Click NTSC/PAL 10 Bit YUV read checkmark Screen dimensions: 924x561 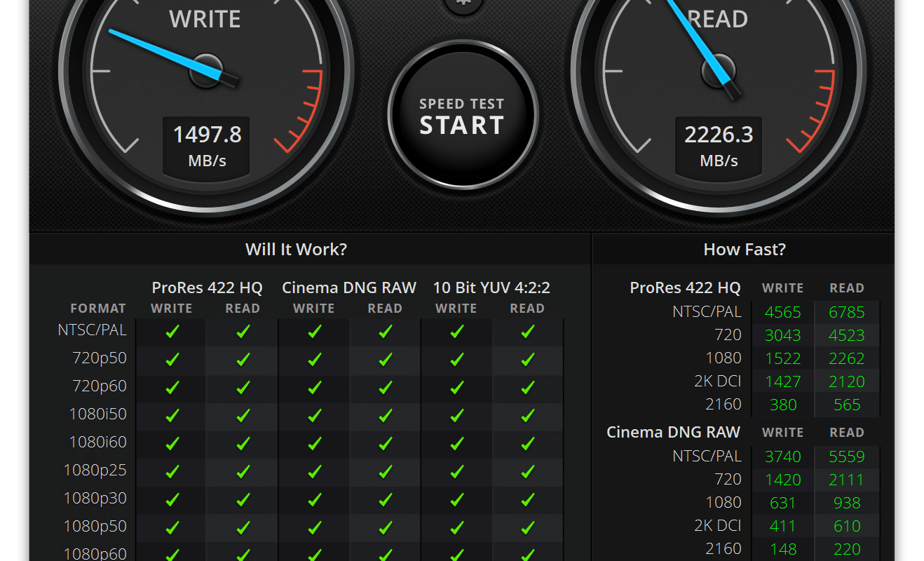point(527,331)
